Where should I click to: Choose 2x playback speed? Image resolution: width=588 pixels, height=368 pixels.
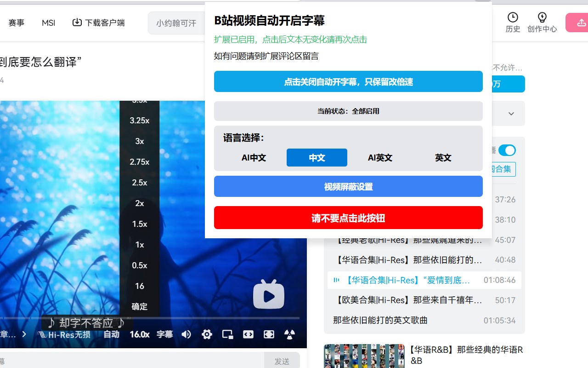[140, 203]
